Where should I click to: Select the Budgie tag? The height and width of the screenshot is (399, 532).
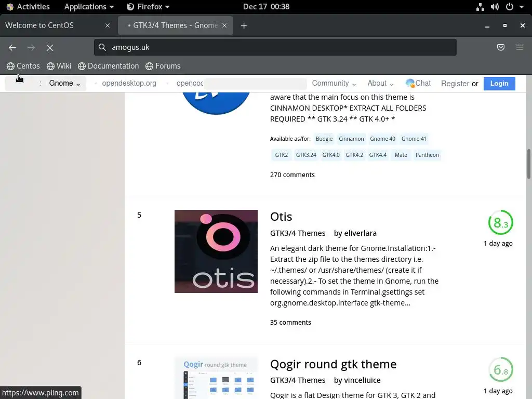point(324,139)
